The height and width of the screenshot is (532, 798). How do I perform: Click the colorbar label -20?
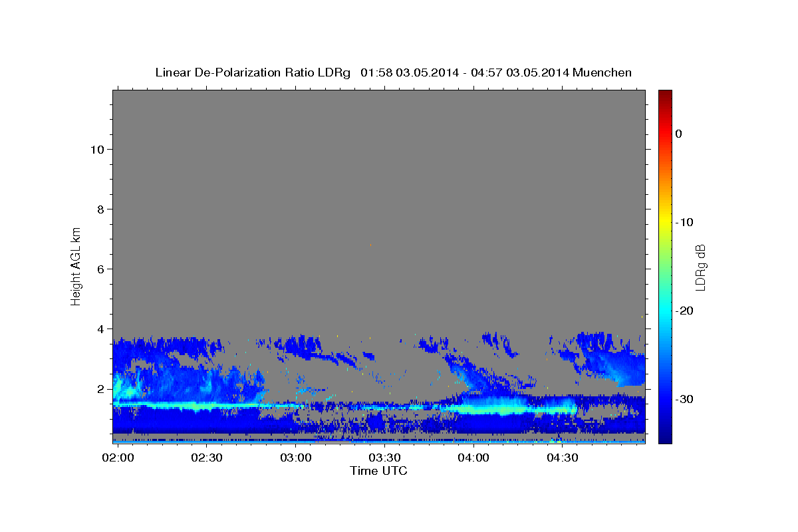[684, 311]
